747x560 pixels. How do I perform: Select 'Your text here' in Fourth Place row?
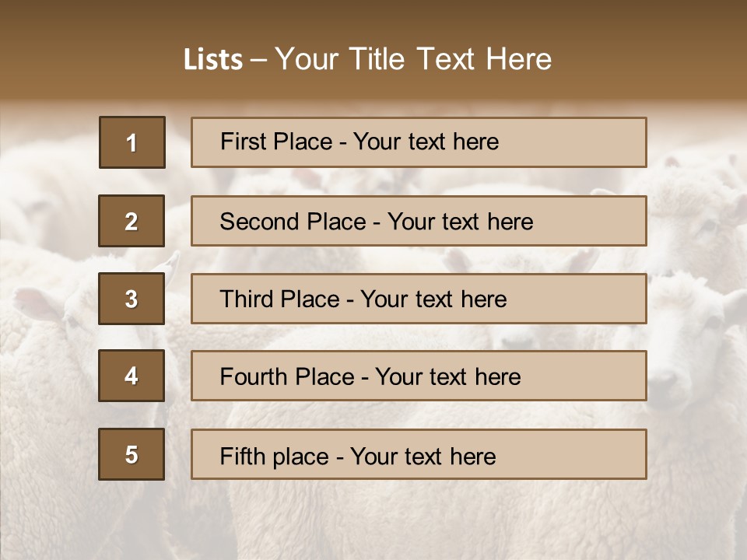point(447,377)
